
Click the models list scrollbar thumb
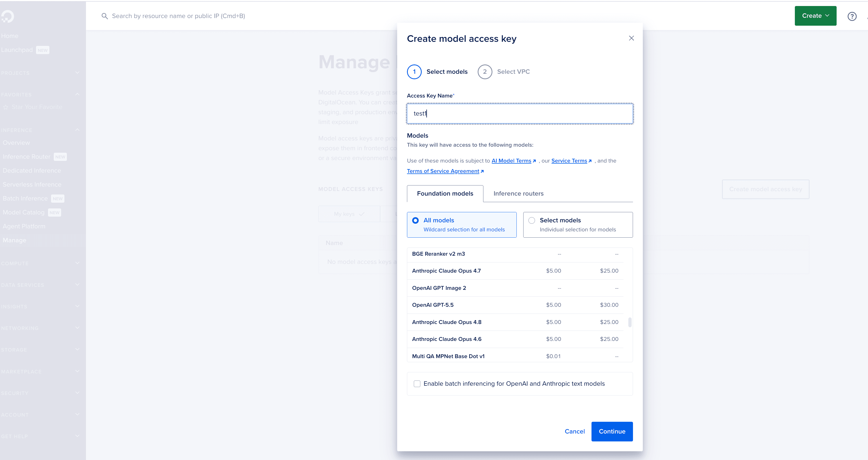click(629, 322)
